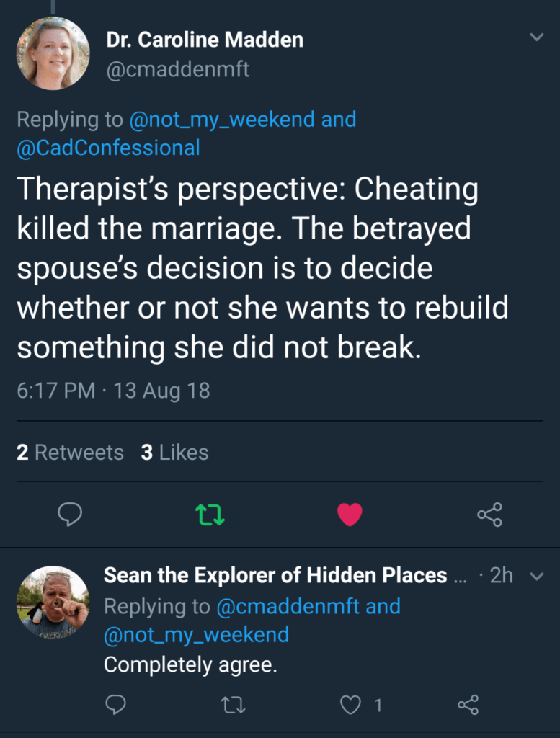
Task: Open Sean the Explorer of Hidden Places profile
Action: click(275, 575)
